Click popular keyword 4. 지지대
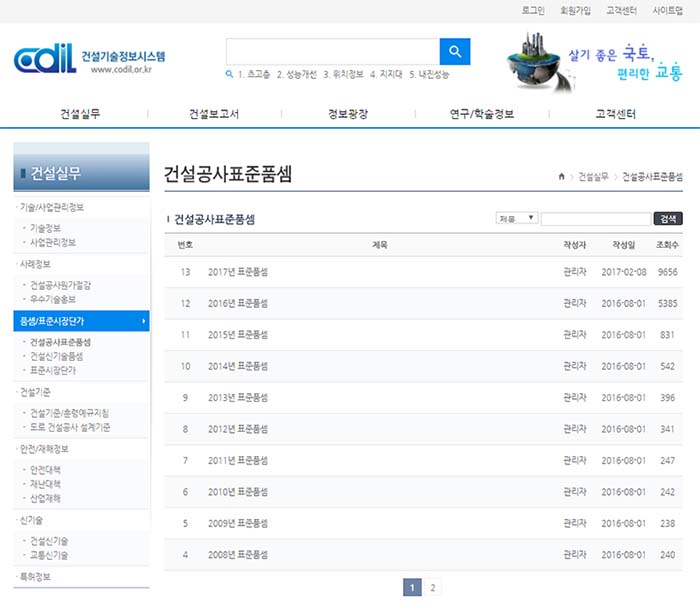700x606 pixels. tap(386, 74)
